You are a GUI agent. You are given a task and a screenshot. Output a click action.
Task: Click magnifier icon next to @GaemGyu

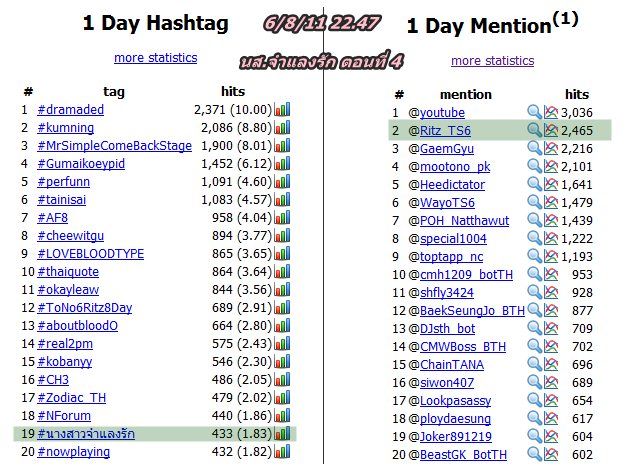tap(534, 148)
